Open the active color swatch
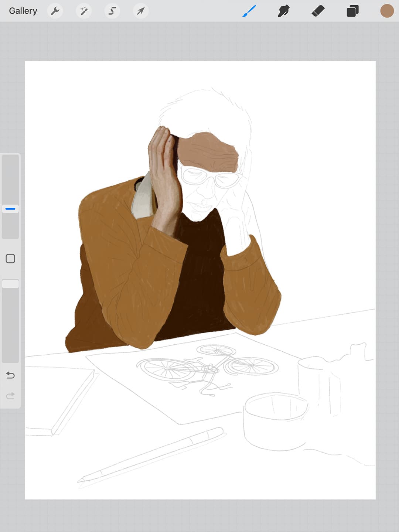The image size is (399, 532). pyautogui.click(x=387, y=11)
